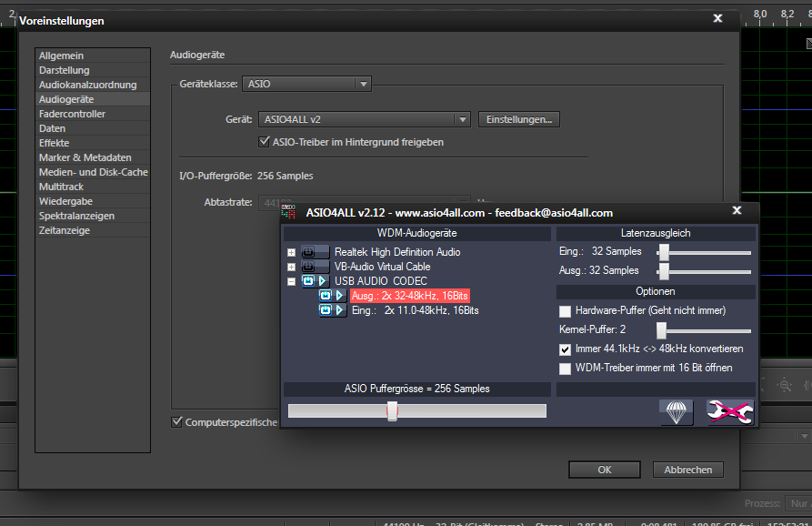Image resolution: width=812 pixels, height=526 pixels.
Task: Click the play arrow next to USB AUDIO CODEC
Action: point(323,281)
